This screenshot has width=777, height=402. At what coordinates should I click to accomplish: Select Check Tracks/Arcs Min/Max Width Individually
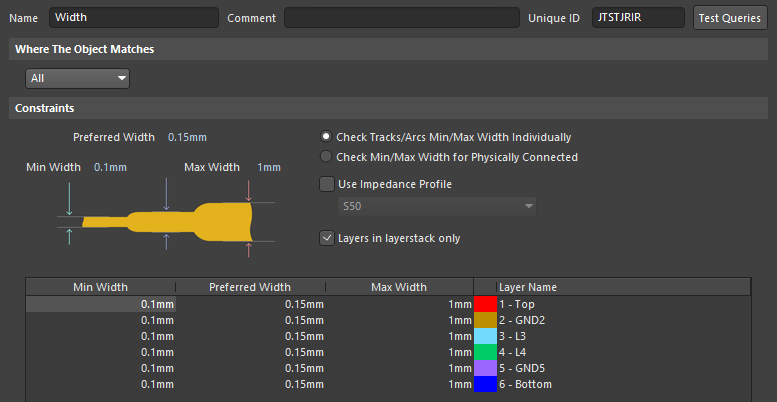coord(326,137)
